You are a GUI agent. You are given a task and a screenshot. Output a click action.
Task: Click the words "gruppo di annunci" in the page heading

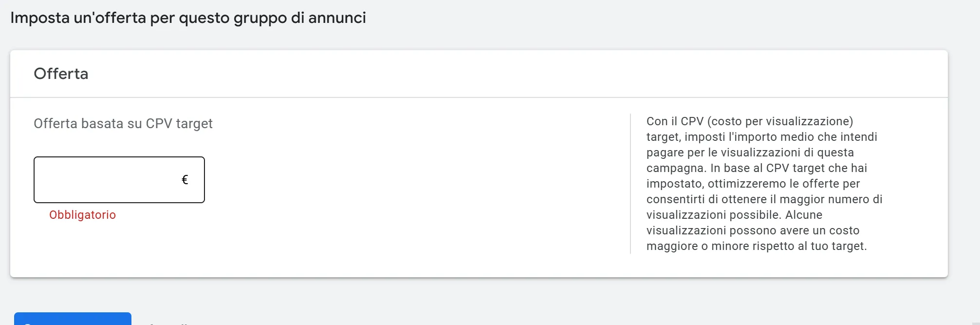[299, 18]
